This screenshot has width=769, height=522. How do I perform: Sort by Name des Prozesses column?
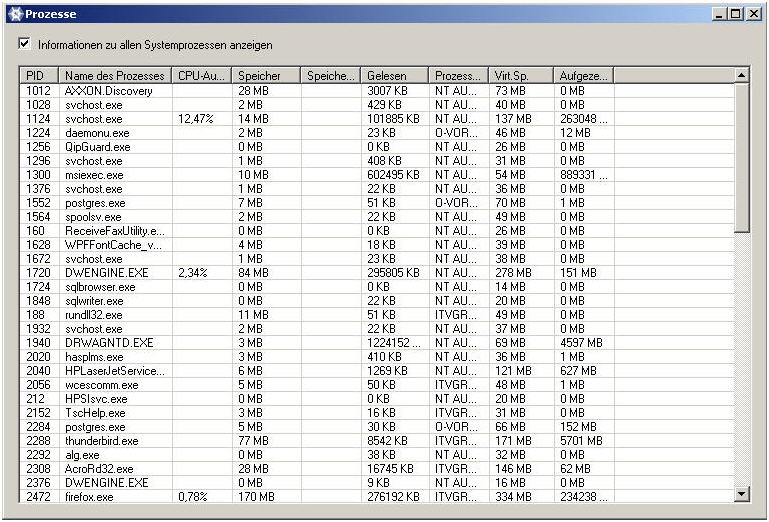pos(114,76)
